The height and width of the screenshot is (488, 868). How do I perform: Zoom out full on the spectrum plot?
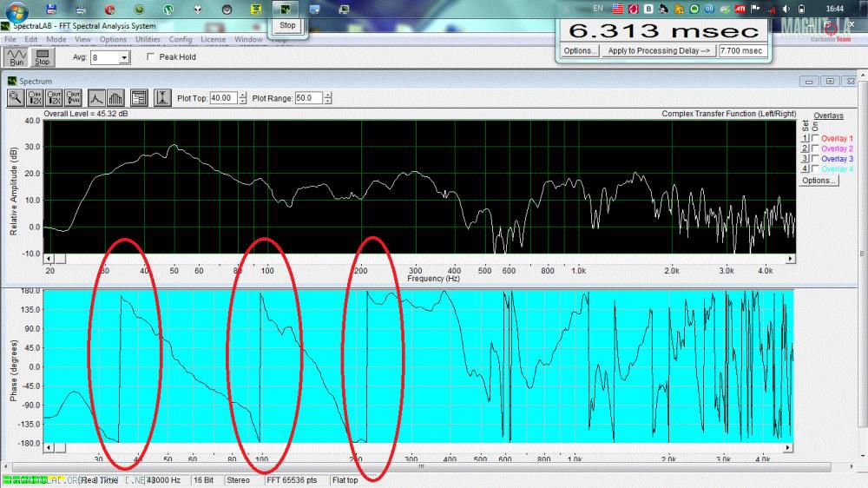tap(73, 98)
